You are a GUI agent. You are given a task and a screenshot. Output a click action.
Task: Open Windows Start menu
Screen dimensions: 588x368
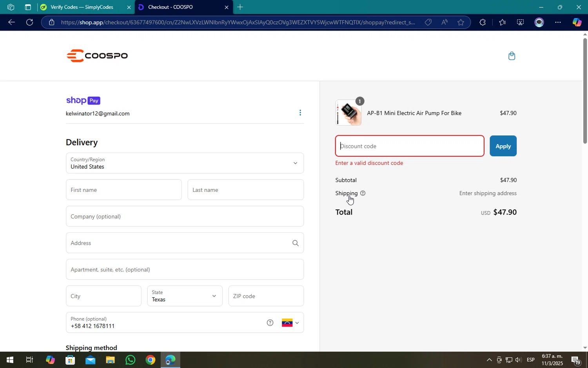[x=10, y=360]
